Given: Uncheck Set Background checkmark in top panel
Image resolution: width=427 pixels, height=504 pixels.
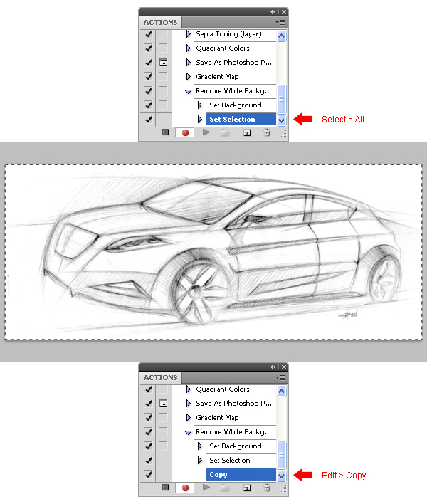Looking at the screenshot, I should (x=148, y=105).
